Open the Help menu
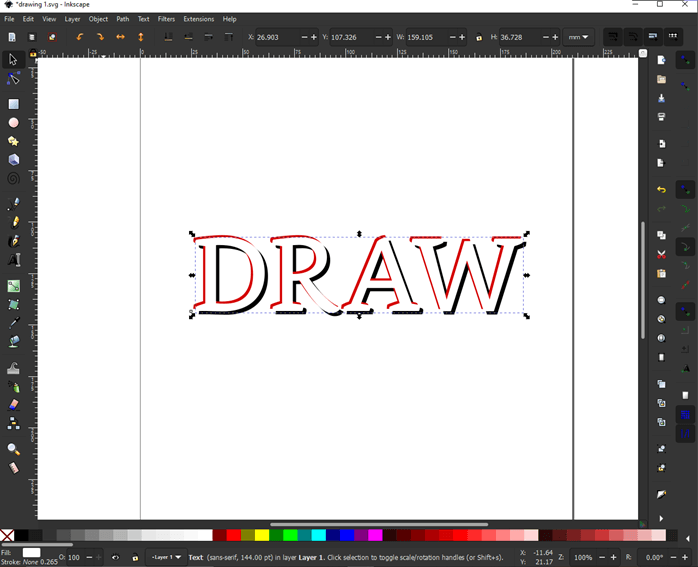Viewport: 698px width, 567px height. [229, 19]
